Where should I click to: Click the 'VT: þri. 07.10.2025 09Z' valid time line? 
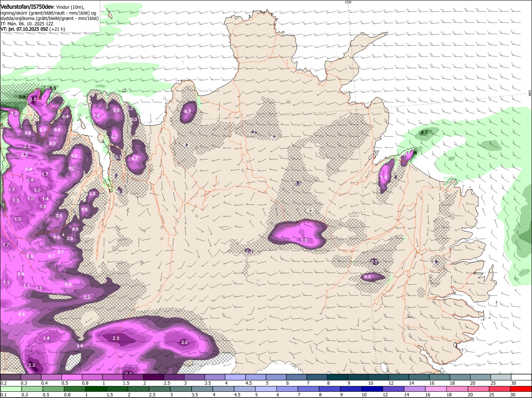coord(24,29)
